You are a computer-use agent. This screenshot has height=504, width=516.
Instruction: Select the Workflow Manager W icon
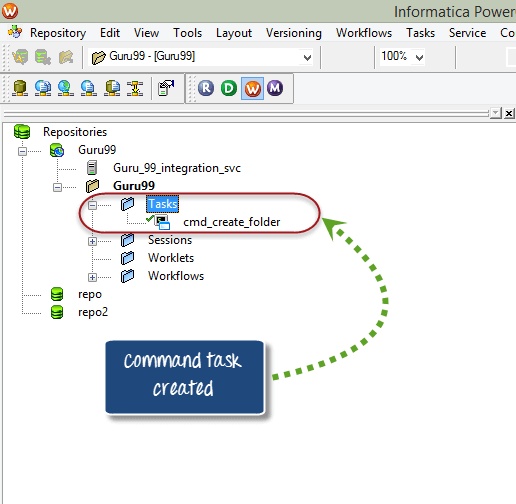pos(252,88)
